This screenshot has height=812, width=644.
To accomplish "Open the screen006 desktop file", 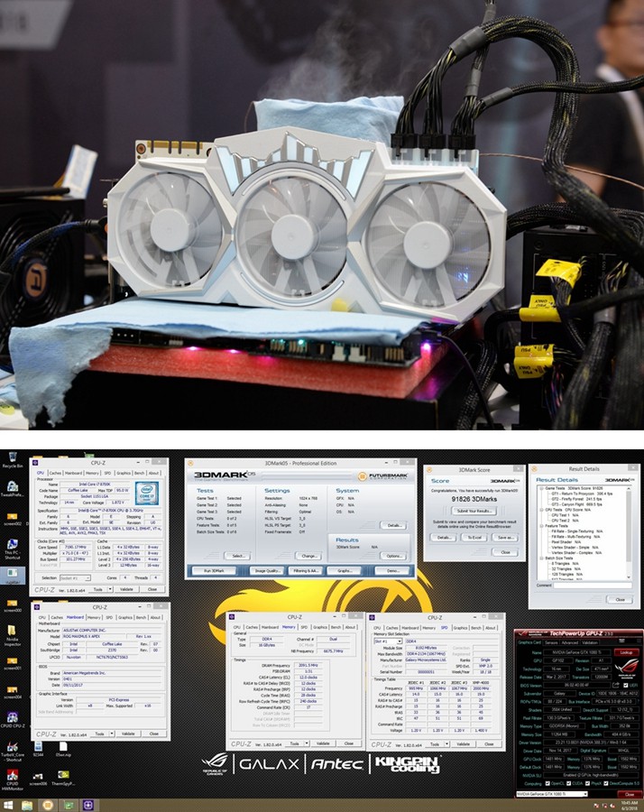I will click(38, 779).
